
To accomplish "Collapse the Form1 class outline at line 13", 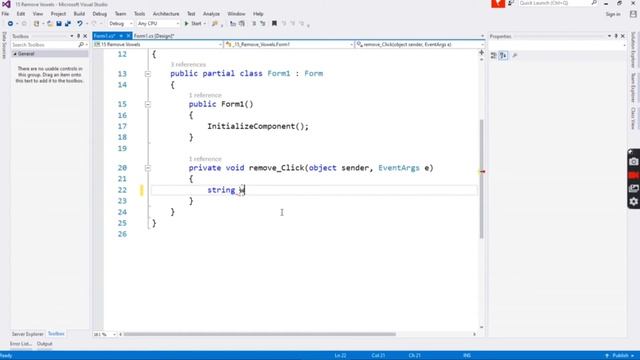I will [x=148, y=74].
